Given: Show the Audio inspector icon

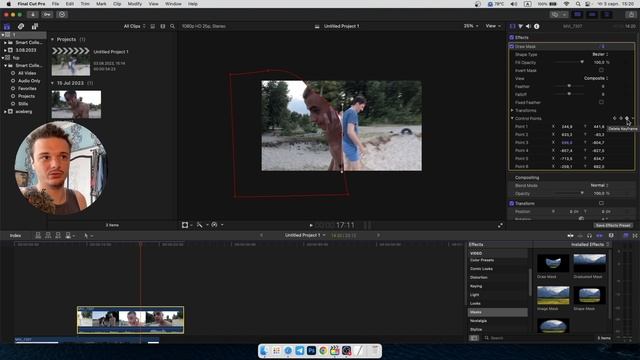Looking at the screenshot, I should pyautogui.click(x=528, y=26).
